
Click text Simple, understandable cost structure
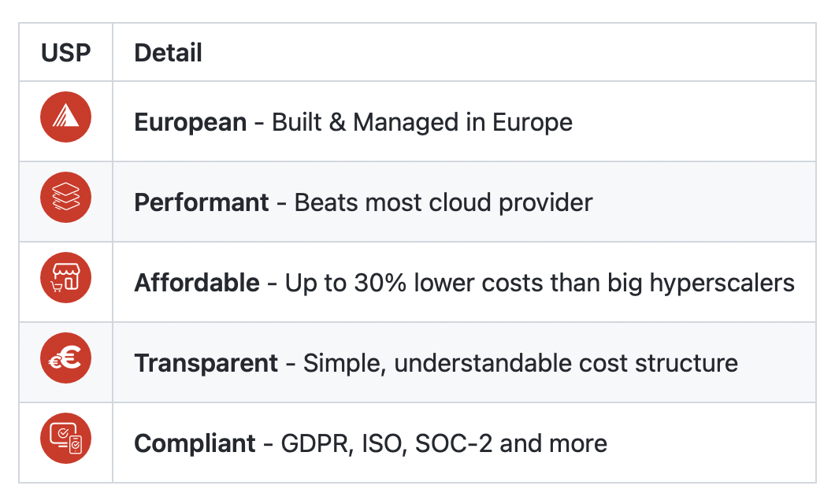tap(521, 364)
